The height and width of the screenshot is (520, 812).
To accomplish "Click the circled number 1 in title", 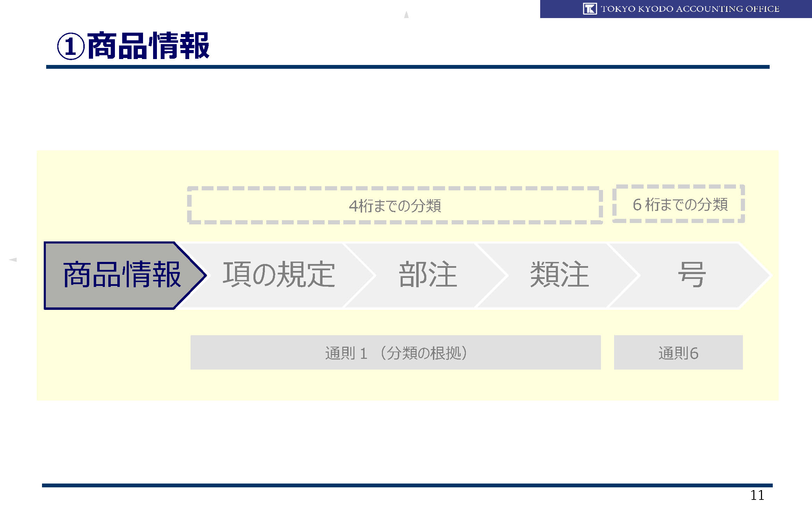I will click(70, 46).
